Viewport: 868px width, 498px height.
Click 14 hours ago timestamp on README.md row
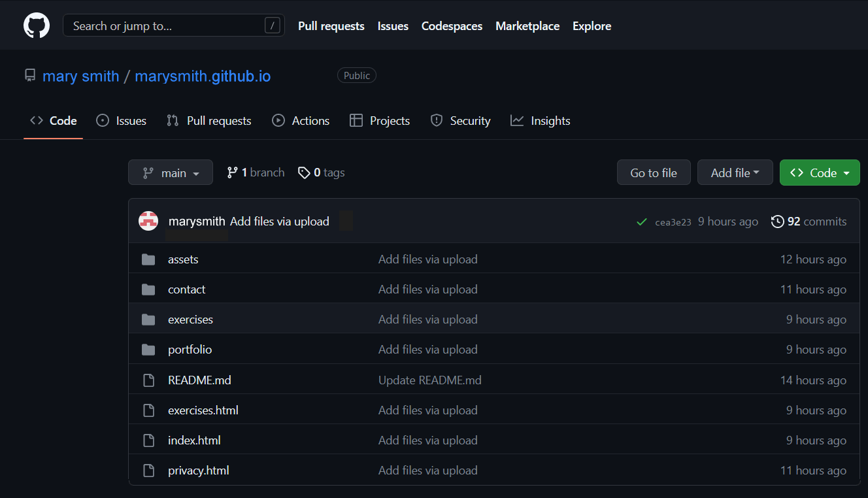pyautogui.click(x=813, y=380)
